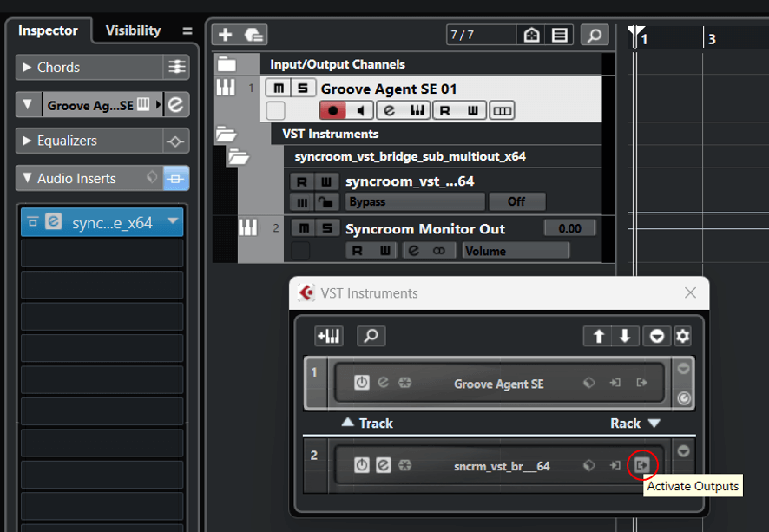769x532 pixels.
Task: Toggle record enable on Groove Agent SE 01
Action: 332,111
